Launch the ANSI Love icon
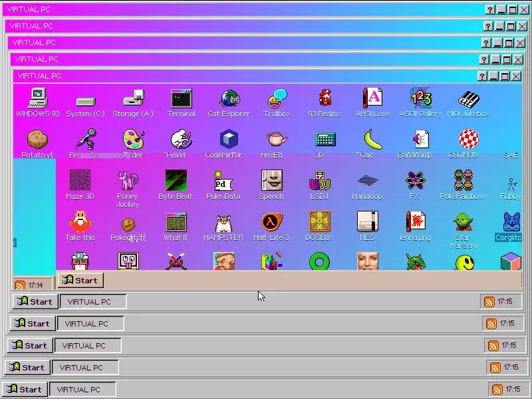The height and width of the screenshot is (399, 532). click(x=373, y=98)
